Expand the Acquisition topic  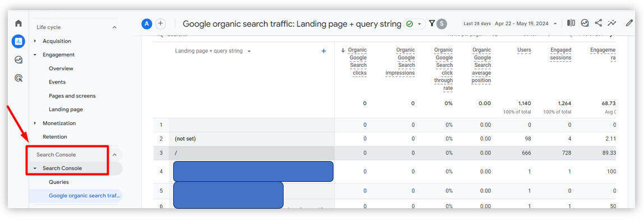tap(57, 41)
